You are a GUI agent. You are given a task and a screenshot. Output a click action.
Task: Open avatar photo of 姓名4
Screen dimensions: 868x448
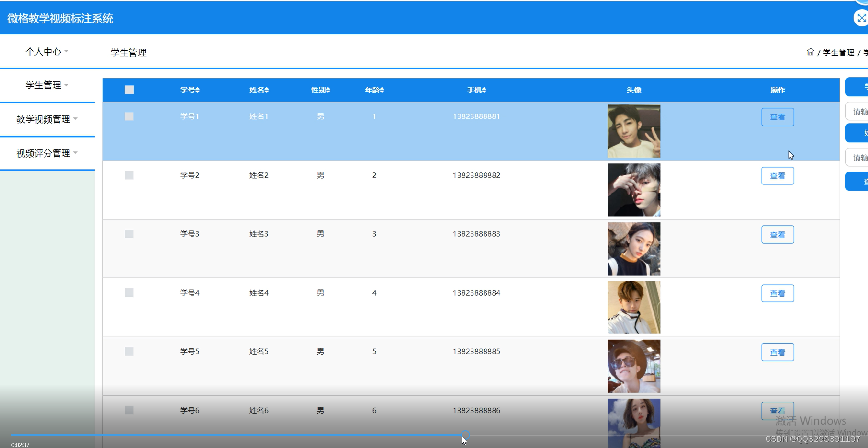click(x=634, y=307)
